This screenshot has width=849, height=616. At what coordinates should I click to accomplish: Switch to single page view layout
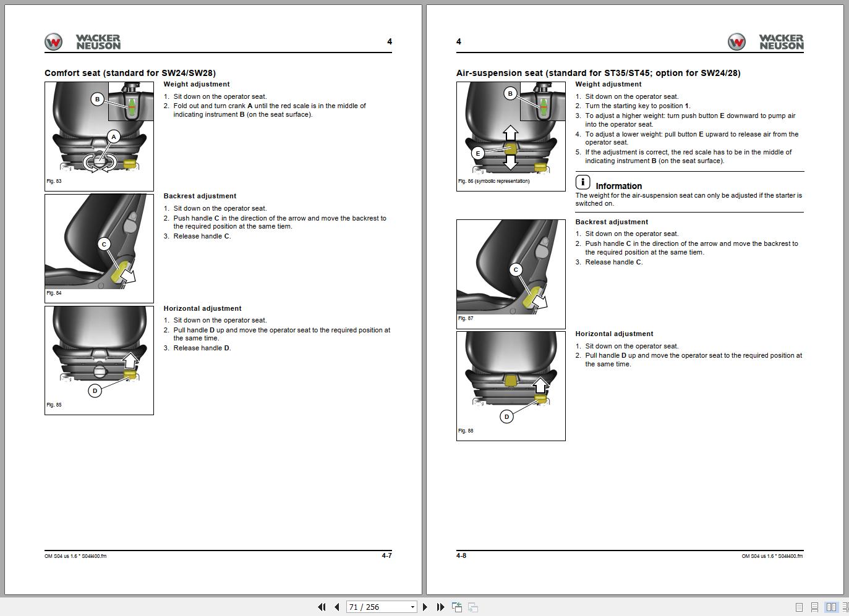pos(799,607)
